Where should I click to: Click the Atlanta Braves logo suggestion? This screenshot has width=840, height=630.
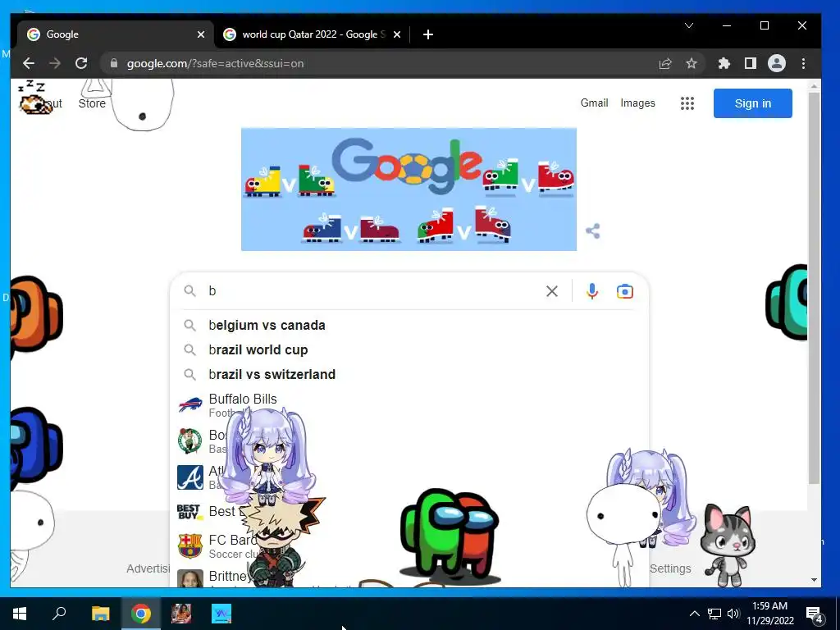[190, 477]
